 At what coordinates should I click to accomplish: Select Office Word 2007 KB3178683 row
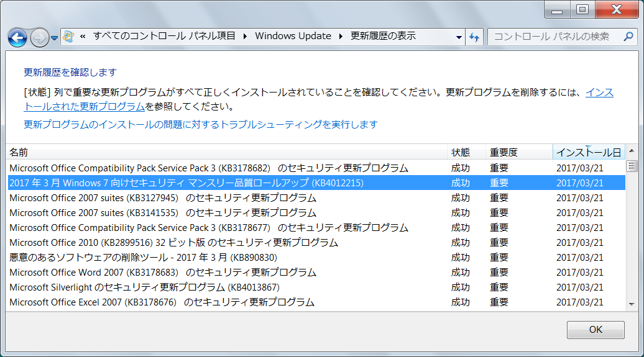point(316,273)
